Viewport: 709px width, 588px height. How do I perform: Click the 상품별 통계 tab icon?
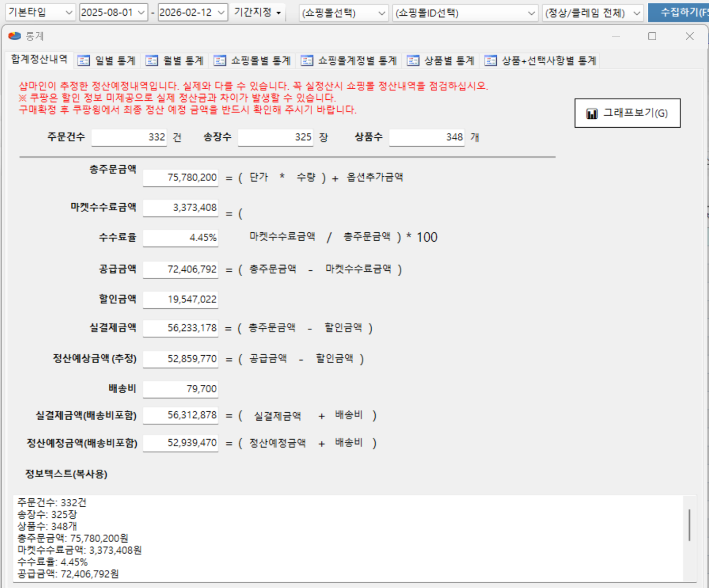click(413, 61)
